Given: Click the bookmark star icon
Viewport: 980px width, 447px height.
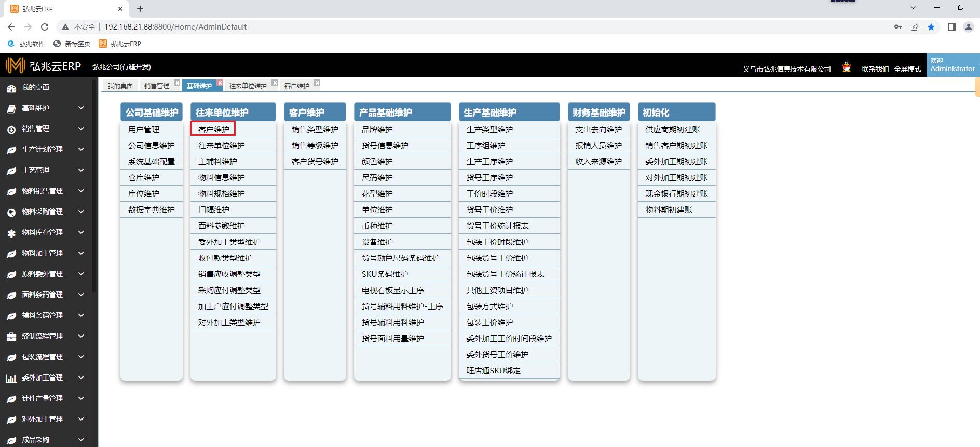Looking at the screenshot, I should click(931, 27).
